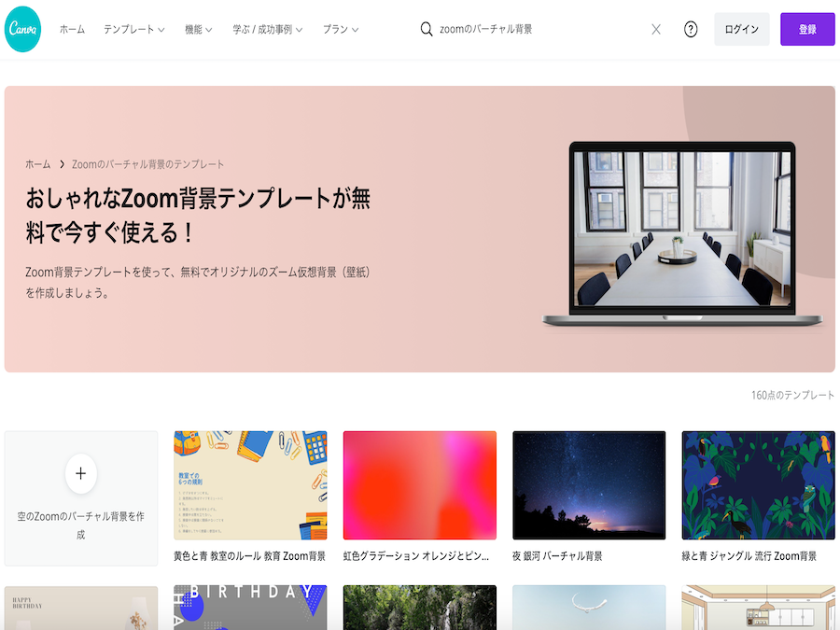Screen dimensions: 840x630
Task: Expand the 機能 dropdown menu
Action: tap(199, 29)
